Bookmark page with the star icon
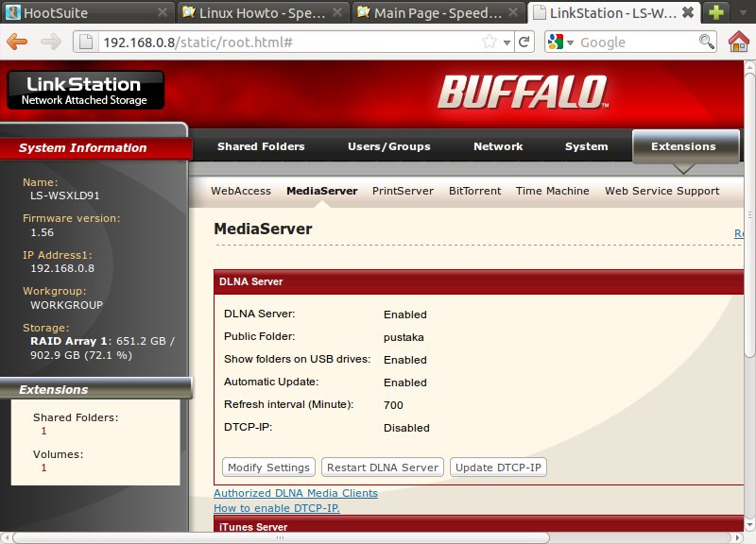 pos(490,42)
